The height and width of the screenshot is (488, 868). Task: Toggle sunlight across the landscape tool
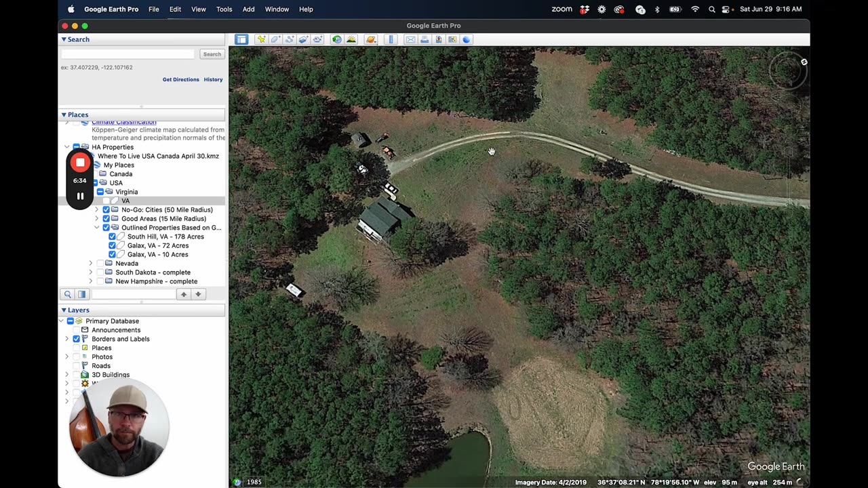click(x=351, y=39)
